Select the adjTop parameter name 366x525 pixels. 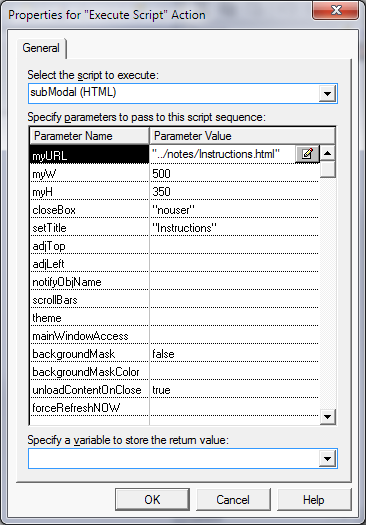tap(89, 246)
